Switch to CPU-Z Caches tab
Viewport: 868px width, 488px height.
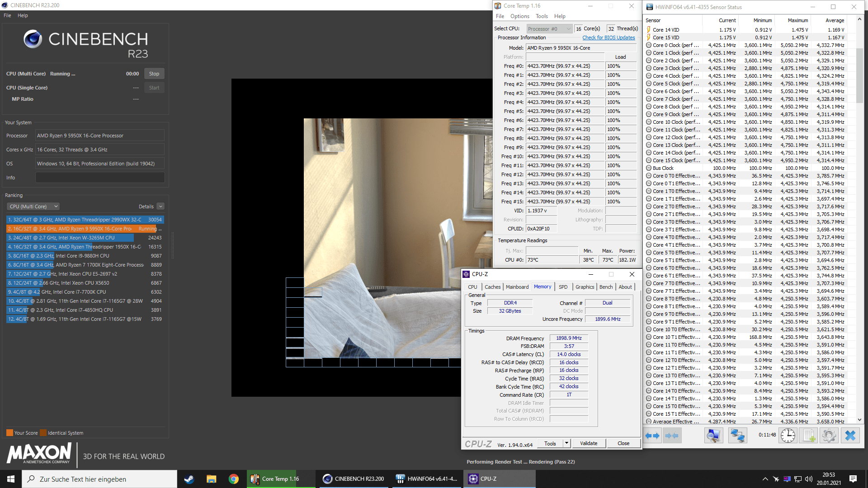click(x=492, y=287)
